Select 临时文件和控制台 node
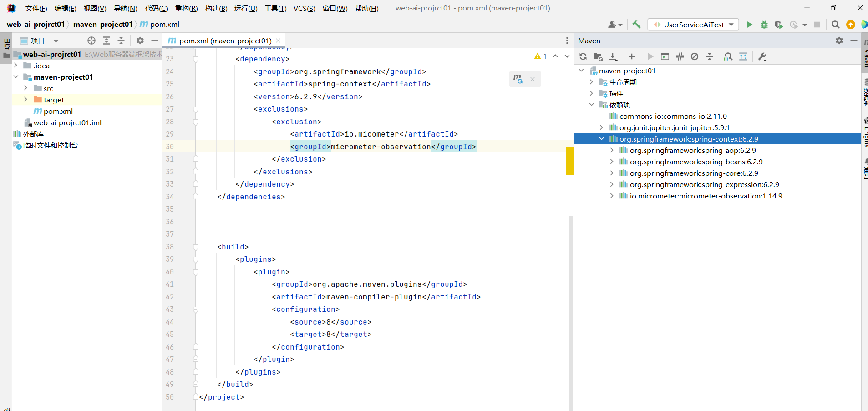The image size is (868, 411). [50, 145]
